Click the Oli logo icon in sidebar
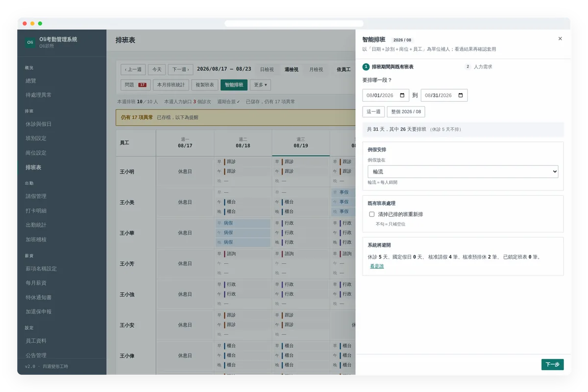The width and height of the screenshot is (588, 392). pos(30,42)
